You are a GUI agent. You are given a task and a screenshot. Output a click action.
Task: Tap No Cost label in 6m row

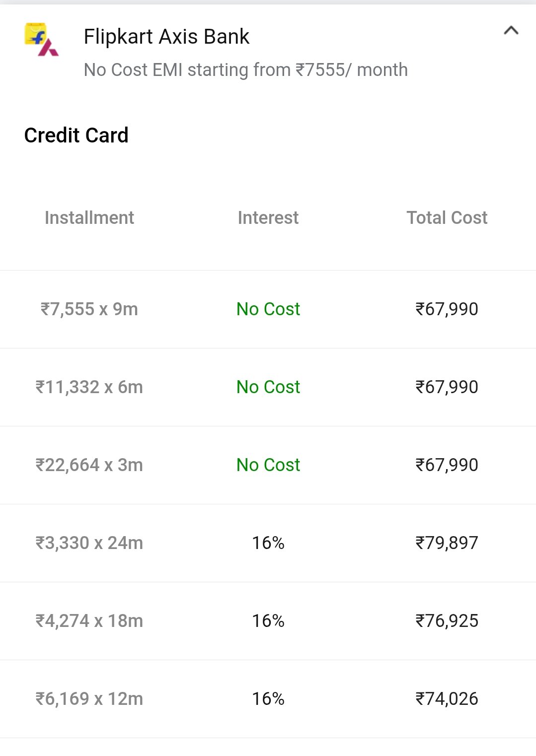pos(268,387)
